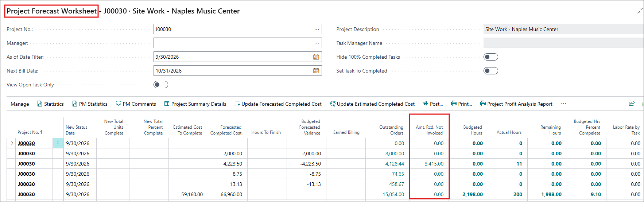Open the Manage menu
This screenshot has width=644, height=202.
tap(20, 104)
